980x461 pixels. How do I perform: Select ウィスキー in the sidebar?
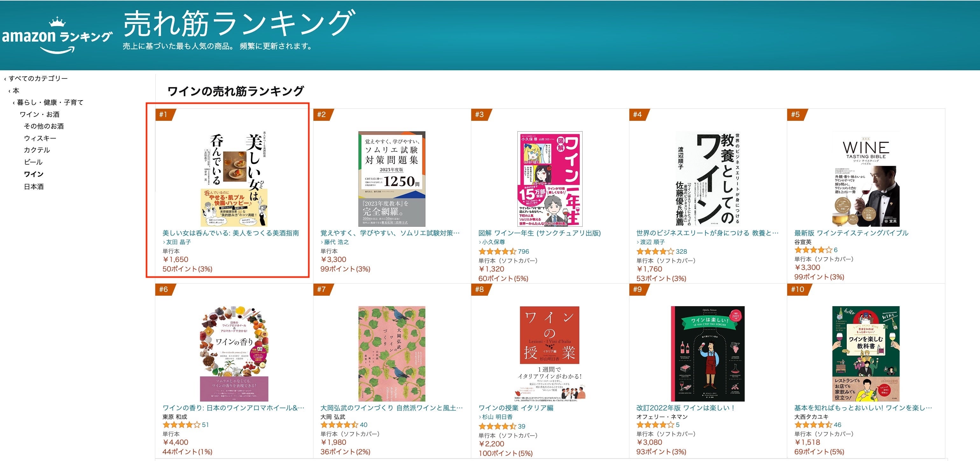40,138
